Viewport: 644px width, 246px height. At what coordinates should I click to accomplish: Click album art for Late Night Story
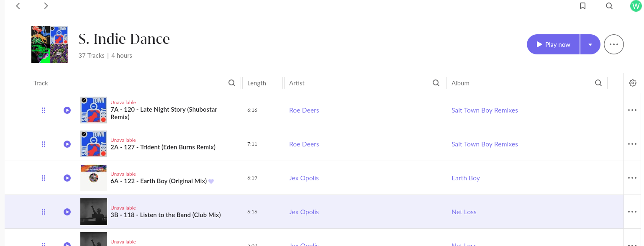[x=94, y=110]
